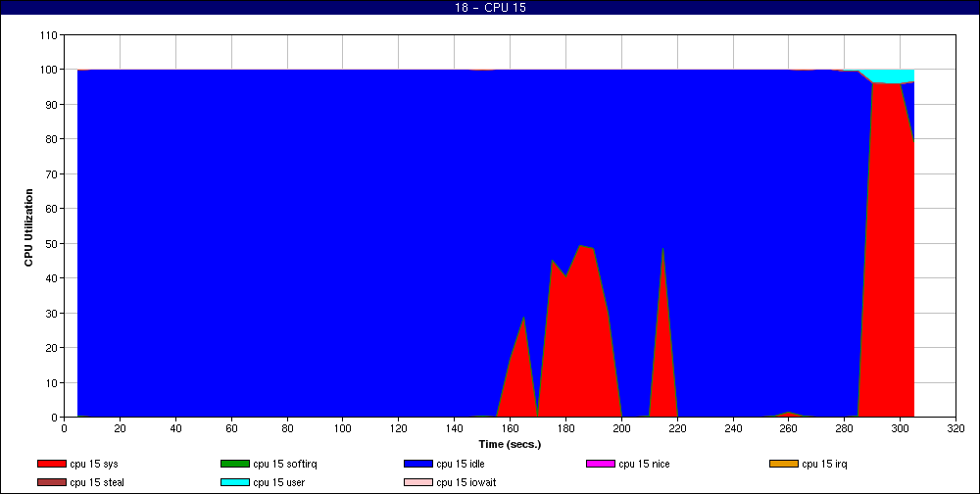
Task: Click the 300 tick on the time axis
Action: tap(900, 428)
